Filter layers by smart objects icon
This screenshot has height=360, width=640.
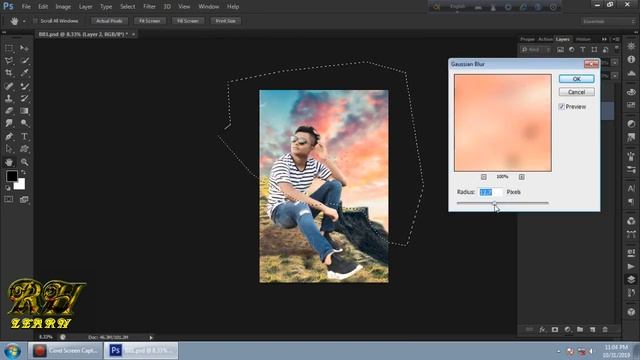tap(605, 50)
